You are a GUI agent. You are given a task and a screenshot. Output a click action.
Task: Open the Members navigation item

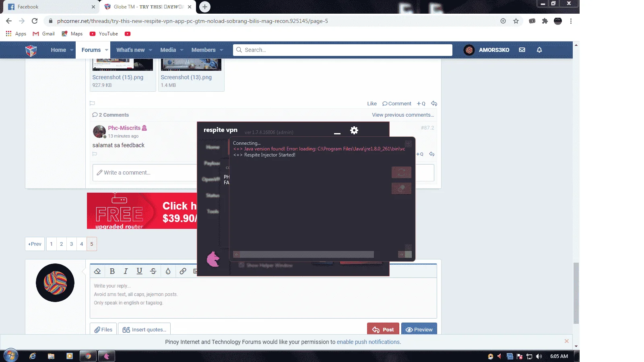[x=203, y=50]
